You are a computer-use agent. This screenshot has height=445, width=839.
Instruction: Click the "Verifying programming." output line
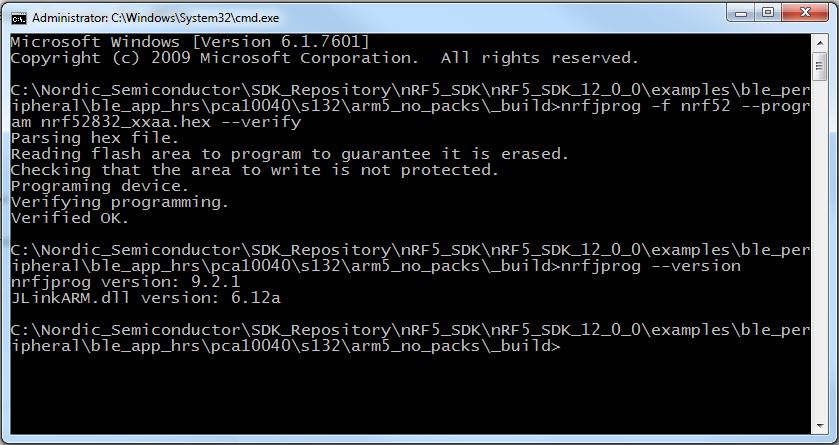(120, 202)
